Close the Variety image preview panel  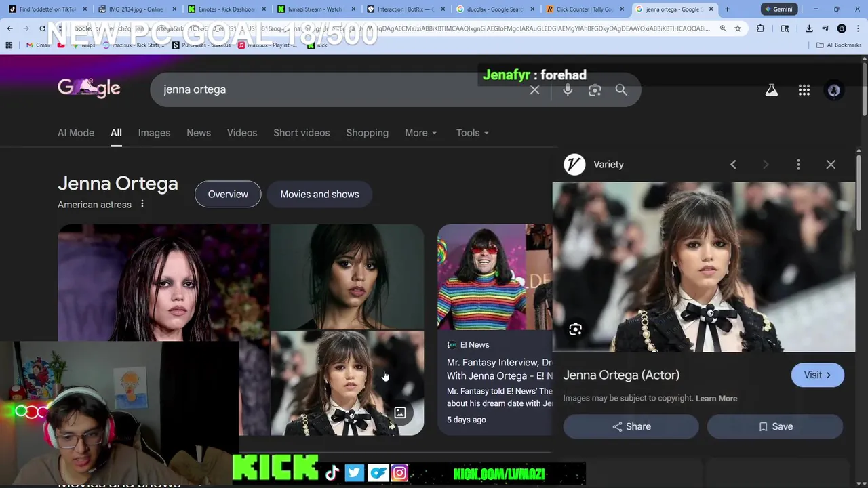coord(831,164)
